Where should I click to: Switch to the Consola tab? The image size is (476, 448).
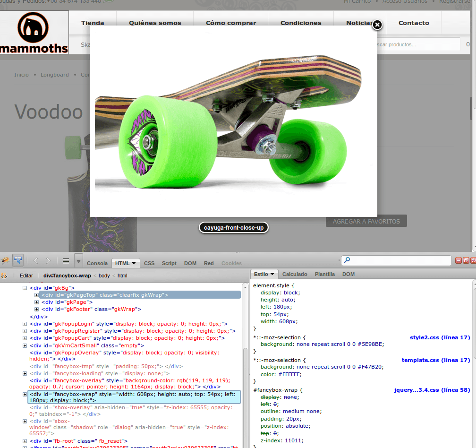point(97,263)
